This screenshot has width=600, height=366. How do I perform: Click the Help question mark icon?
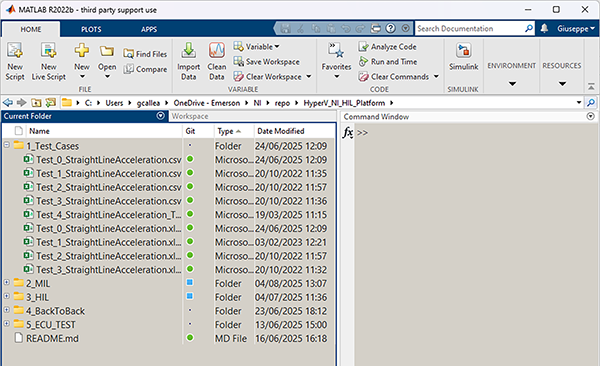pyautogui.click(x=390, y=28)
